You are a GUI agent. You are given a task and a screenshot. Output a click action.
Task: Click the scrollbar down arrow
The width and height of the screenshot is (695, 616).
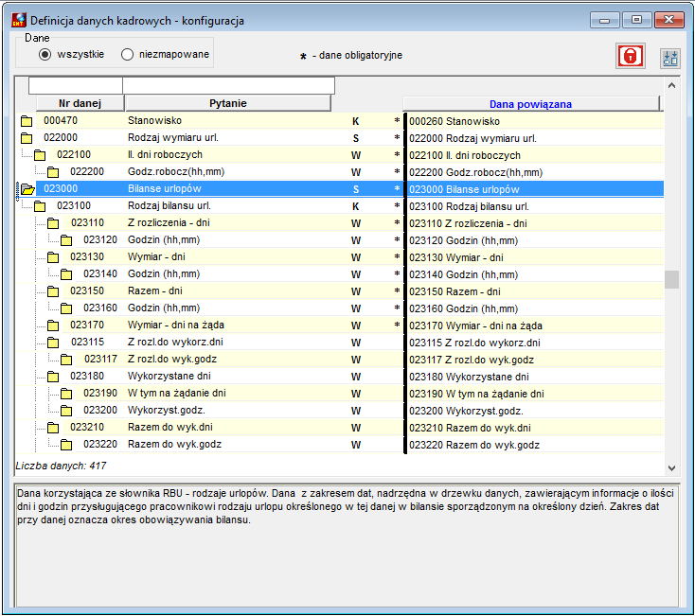671,468
